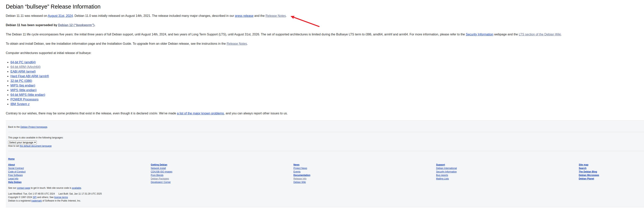The image size is (644, 223).
Task: Open the contact page link
Action: tap(24, 188)
